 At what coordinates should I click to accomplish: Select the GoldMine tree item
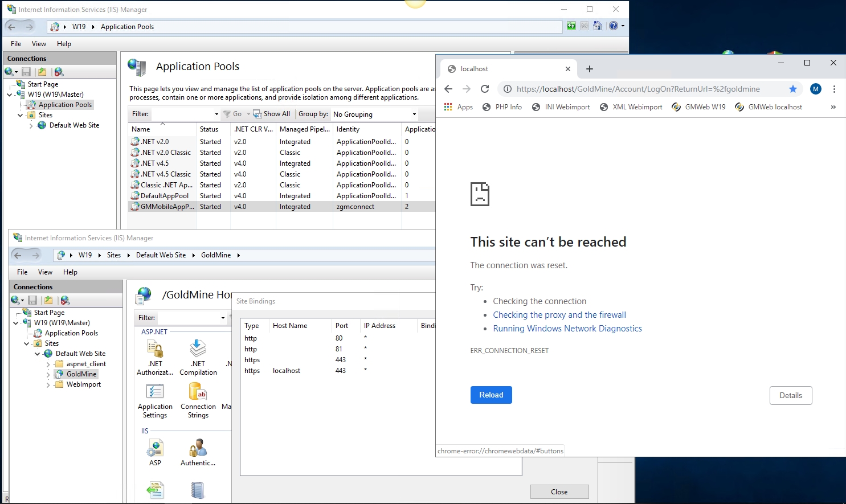[81, 374]
